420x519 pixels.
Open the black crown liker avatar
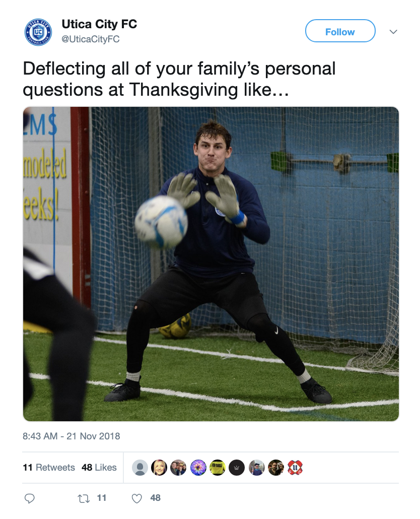pos(237,468)
